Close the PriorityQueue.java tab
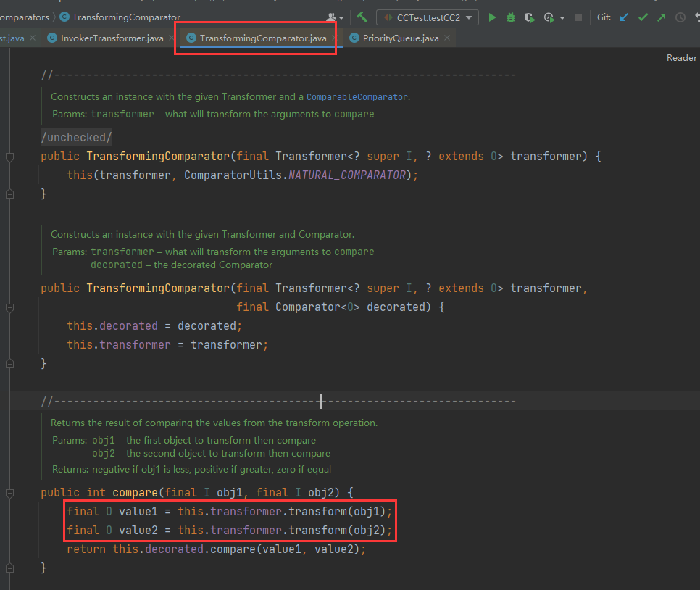 point(447,38)
